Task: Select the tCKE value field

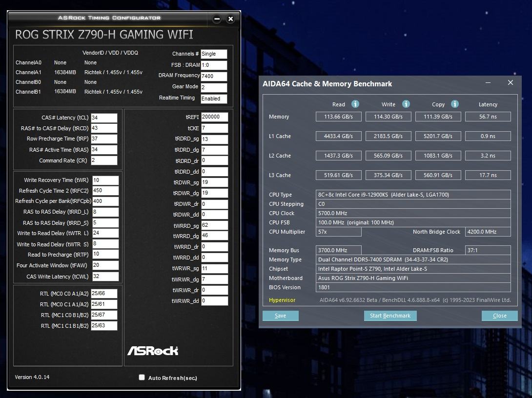Action: coord(214,128)
